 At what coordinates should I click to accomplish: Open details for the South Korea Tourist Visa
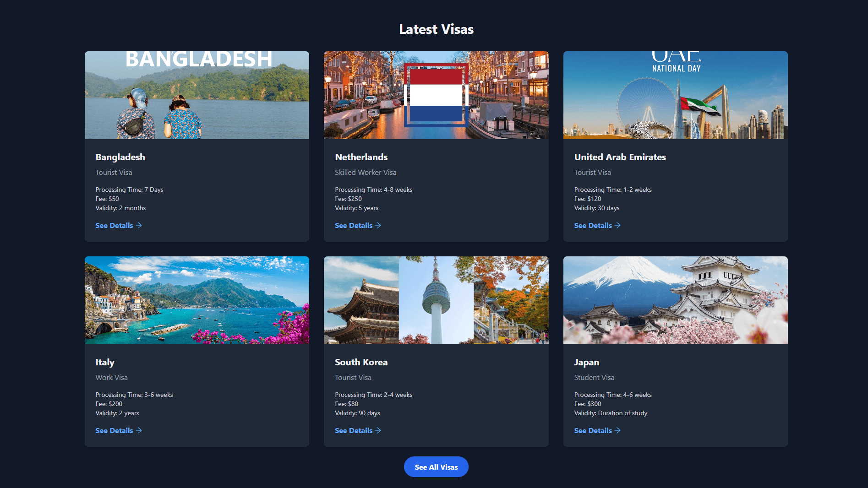click(x=354, y=430)
